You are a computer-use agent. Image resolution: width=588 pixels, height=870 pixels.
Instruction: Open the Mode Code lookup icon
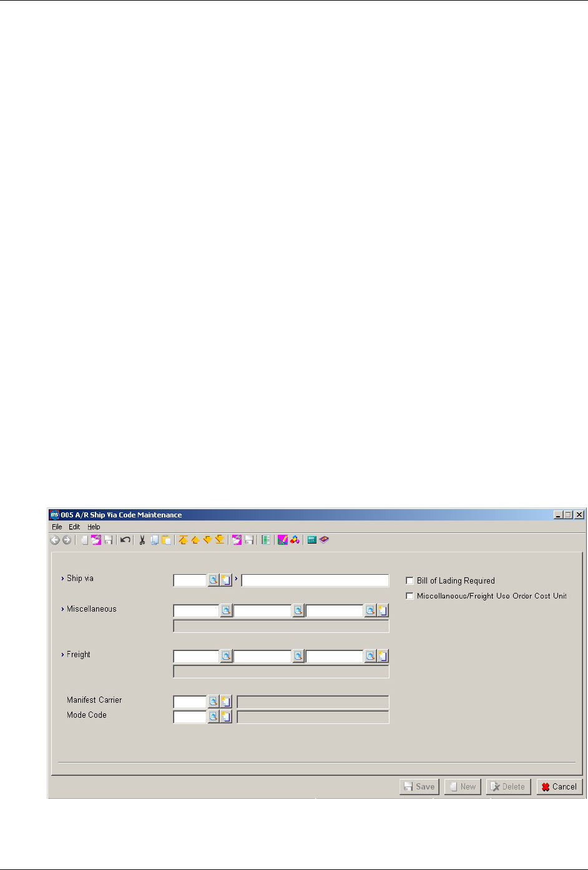point(213,716)
